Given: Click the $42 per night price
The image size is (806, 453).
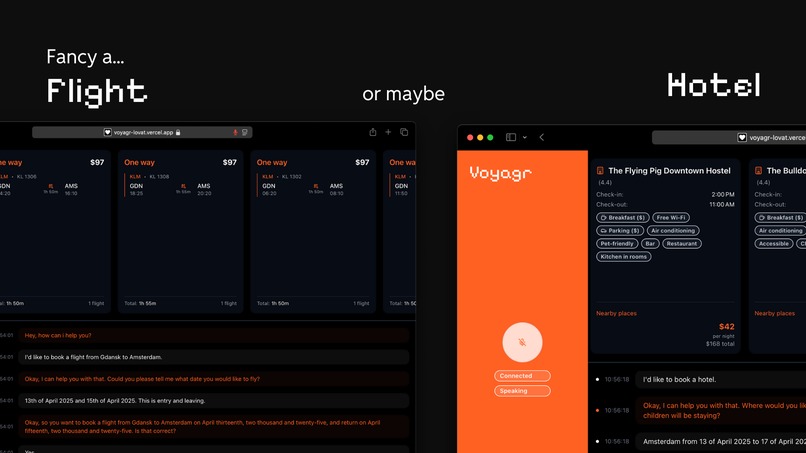Looking at the screenshot, I should pos(726,327).
